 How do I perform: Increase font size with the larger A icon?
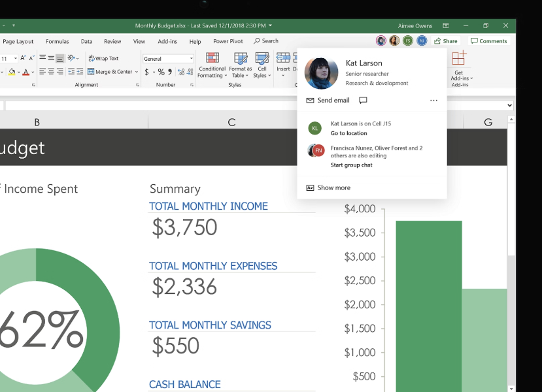23,58
